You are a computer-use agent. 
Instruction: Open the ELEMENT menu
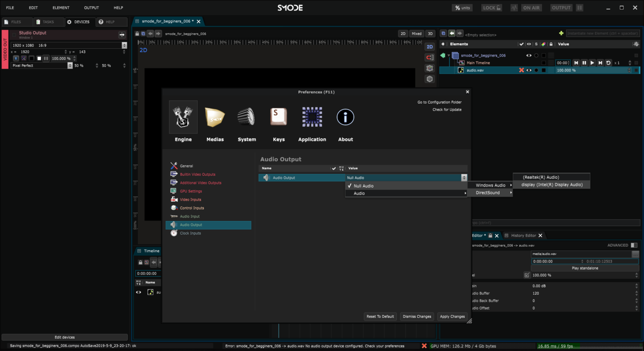click(x=61, y=8)
